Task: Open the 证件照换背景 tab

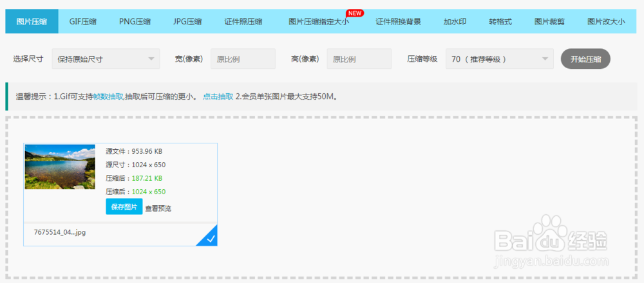Action: [x=399, y=21]
